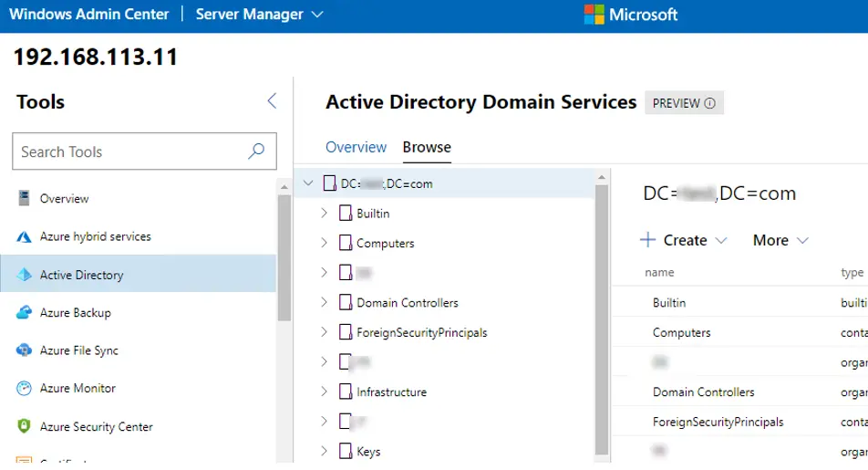Screen dimensions: 868x470
Task: Click the Active Directory diamond icon
Action: point(24,275)
